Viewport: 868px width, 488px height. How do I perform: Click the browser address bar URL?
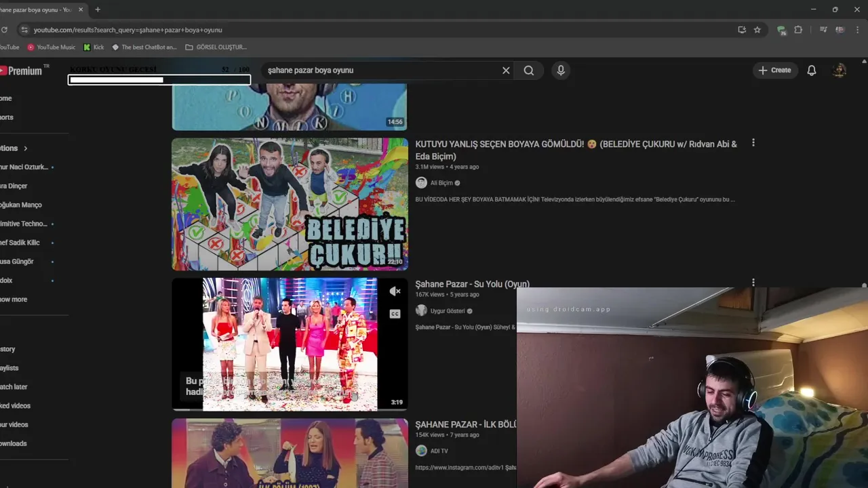[x=128, y=30]
